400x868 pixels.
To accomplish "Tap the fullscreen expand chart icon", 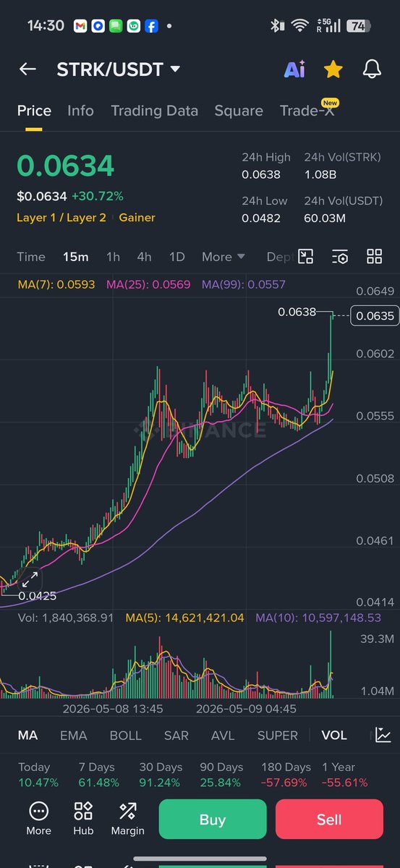I will [30, 579].
